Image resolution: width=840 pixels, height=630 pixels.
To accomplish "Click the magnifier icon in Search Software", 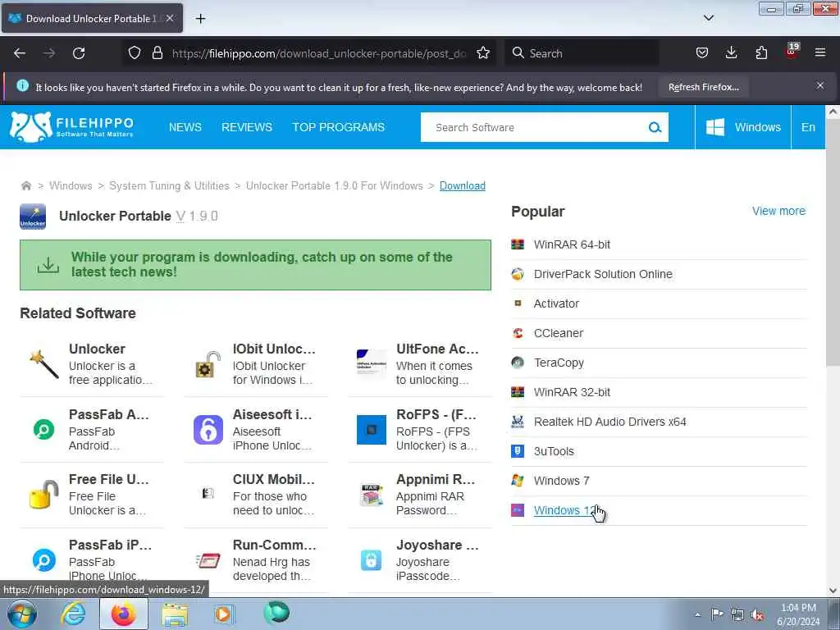I will tap(655, 127).
